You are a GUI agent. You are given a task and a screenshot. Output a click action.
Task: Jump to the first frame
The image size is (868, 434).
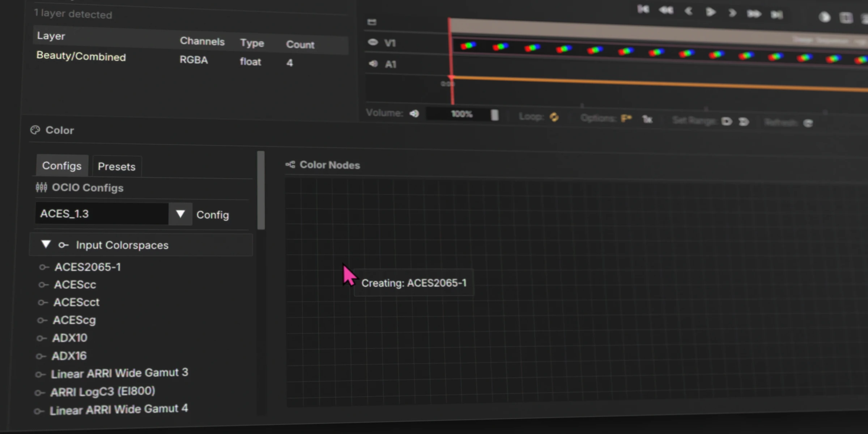[643, 9]
